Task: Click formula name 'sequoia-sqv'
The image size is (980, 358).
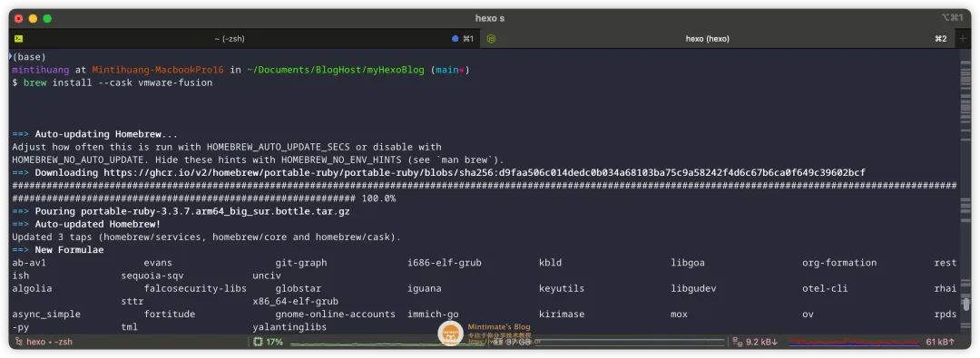Action: tap(152, 276)
